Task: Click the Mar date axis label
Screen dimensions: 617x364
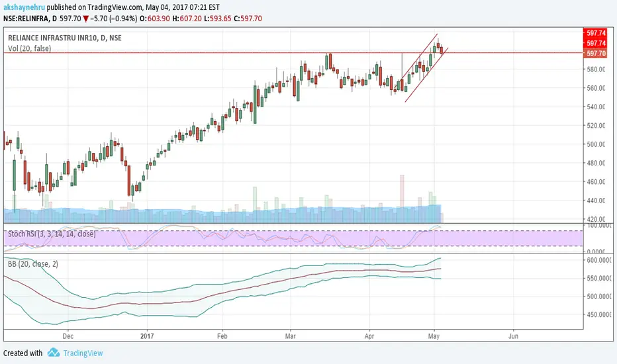Action: coord(291,336)
